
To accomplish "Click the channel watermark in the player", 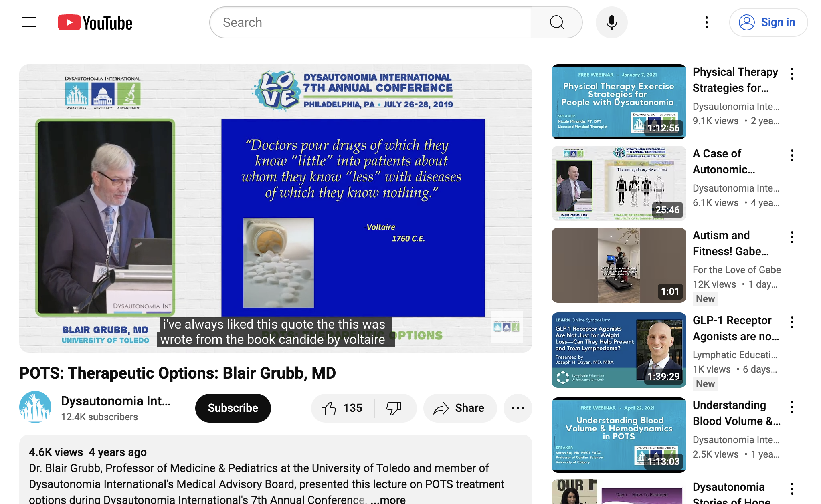I will (x=506, y=327).
